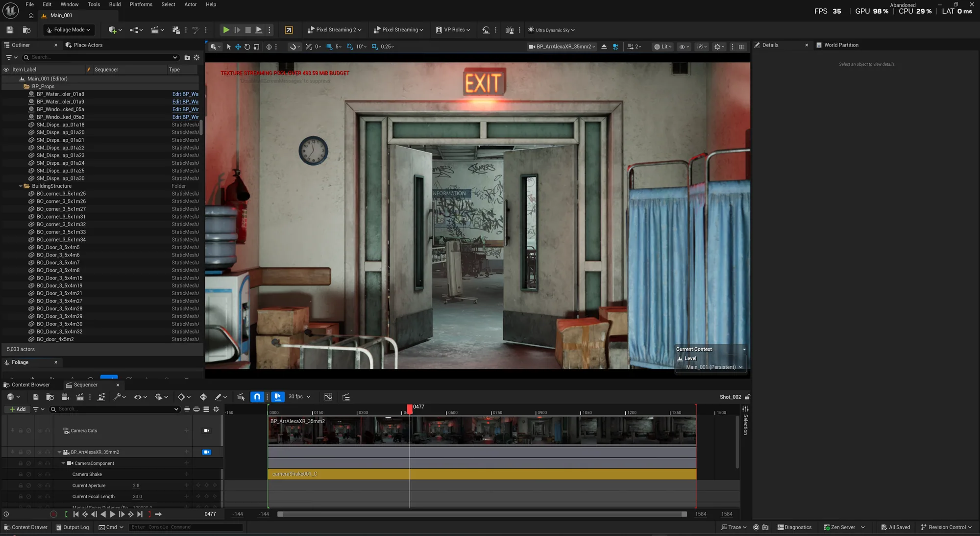Select the rotate transform tool in viewport
Image resolution: width=980 pixels, height=536 pixels.
click(247, 47)
